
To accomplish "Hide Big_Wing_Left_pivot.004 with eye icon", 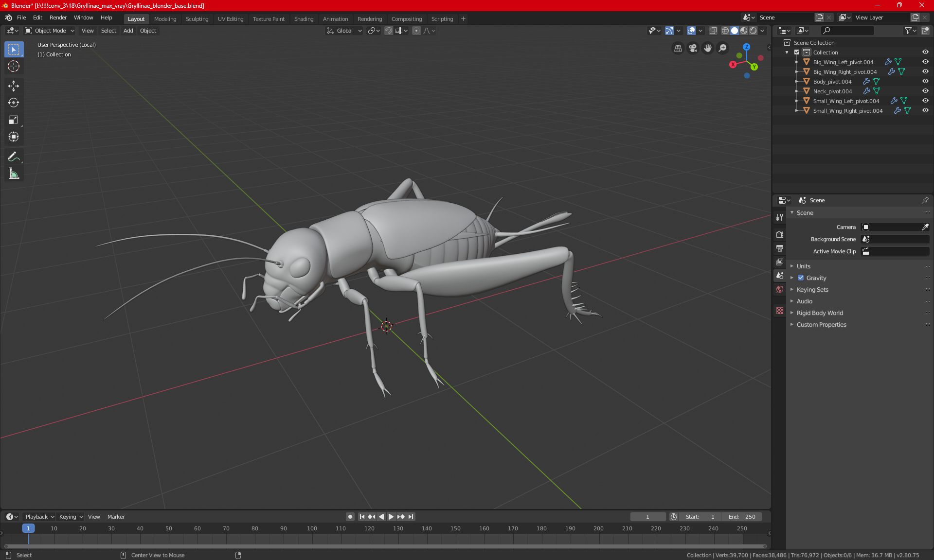I will (925, 62).
